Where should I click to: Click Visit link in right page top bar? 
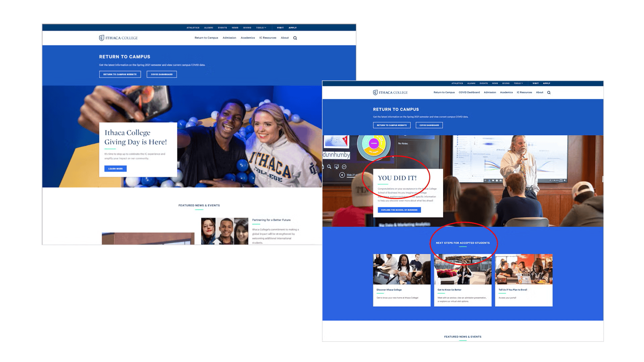535,83
